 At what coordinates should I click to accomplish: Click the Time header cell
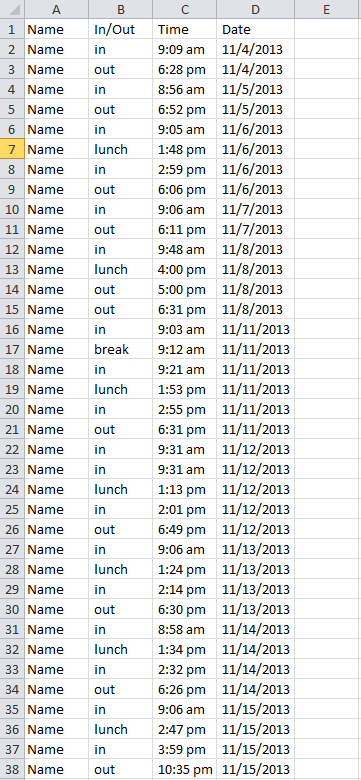[185, 29]
